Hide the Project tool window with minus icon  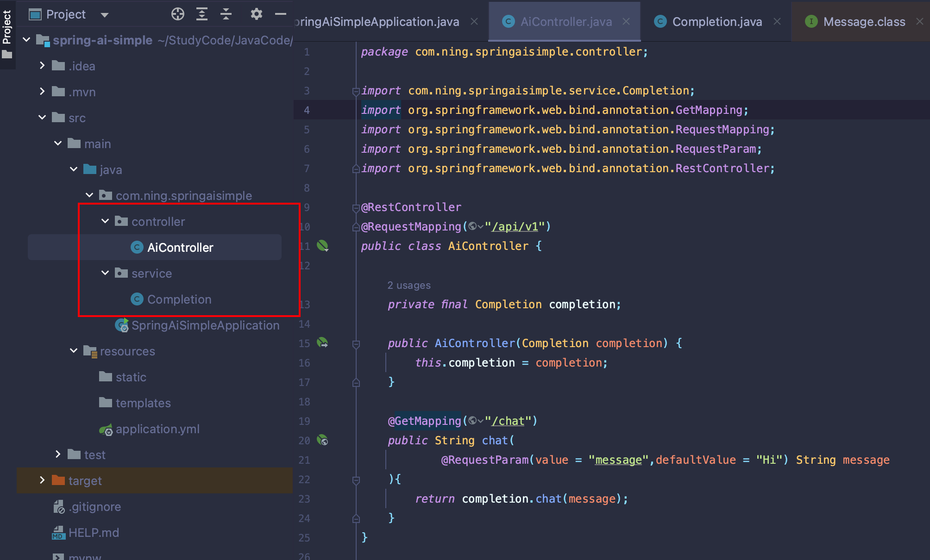[281, 14]
